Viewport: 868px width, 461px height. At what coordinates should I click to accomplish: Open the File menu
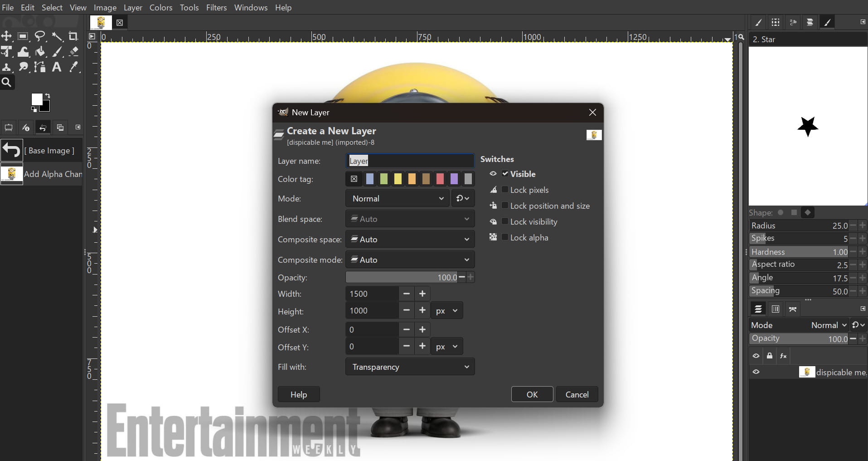pyautogui.click(x=8, y=8)
